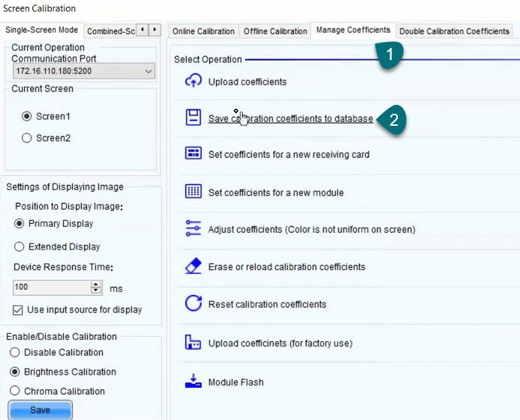Uncheck Use input source for display

coord(19,310)
